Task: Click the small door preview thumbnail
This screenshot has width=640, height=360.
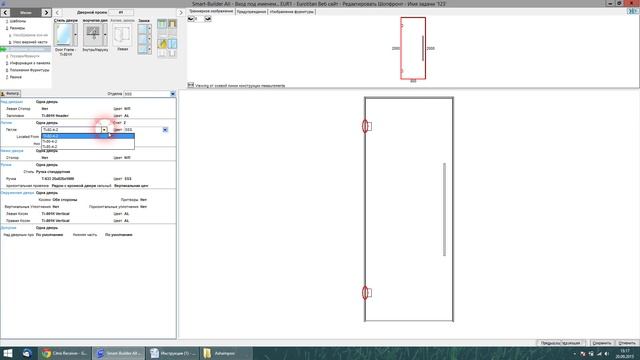Action: tap(413, 48)
